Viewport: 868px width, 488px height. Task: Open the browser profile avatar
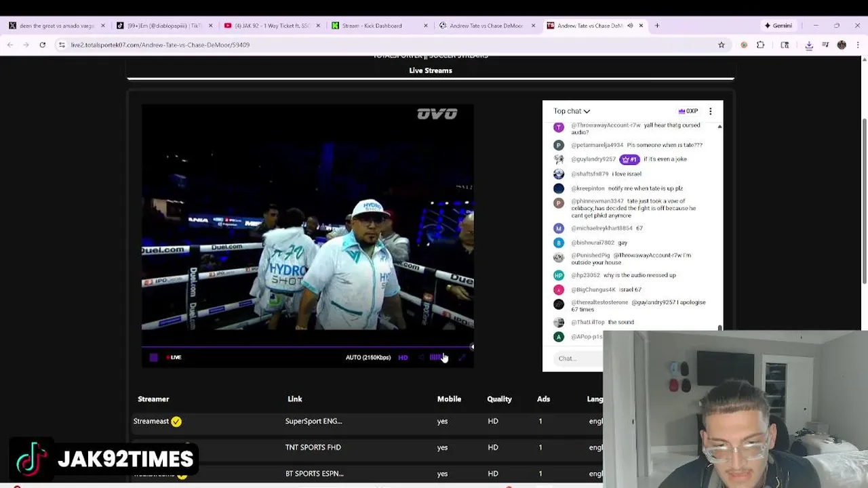tap(842, 45)
